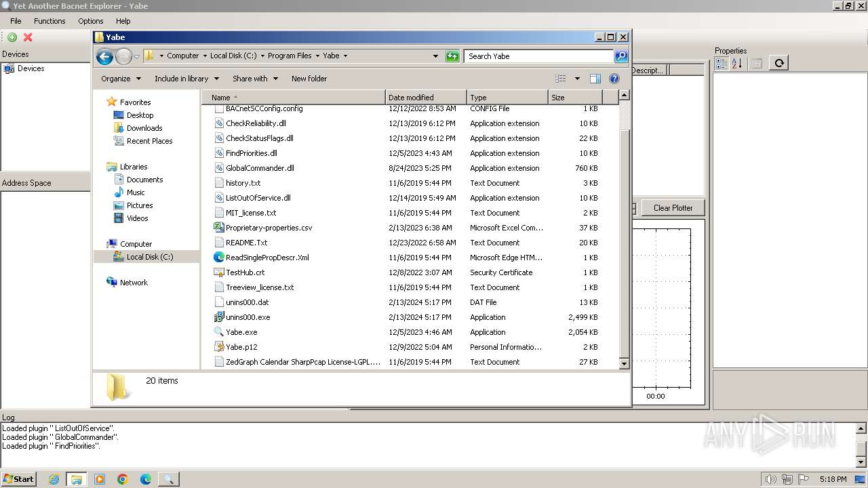Image resolution: width=868 pixels, height=488 pixels.
Task: Open Windows Media Player taskbar icon
Action: point(100,479)
